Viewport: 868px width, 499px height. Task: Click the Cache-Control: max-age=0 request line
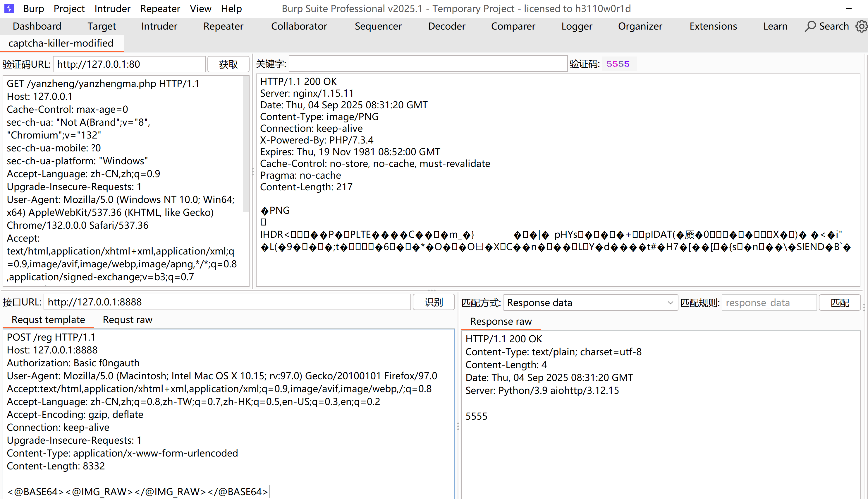tap(67, 109)
